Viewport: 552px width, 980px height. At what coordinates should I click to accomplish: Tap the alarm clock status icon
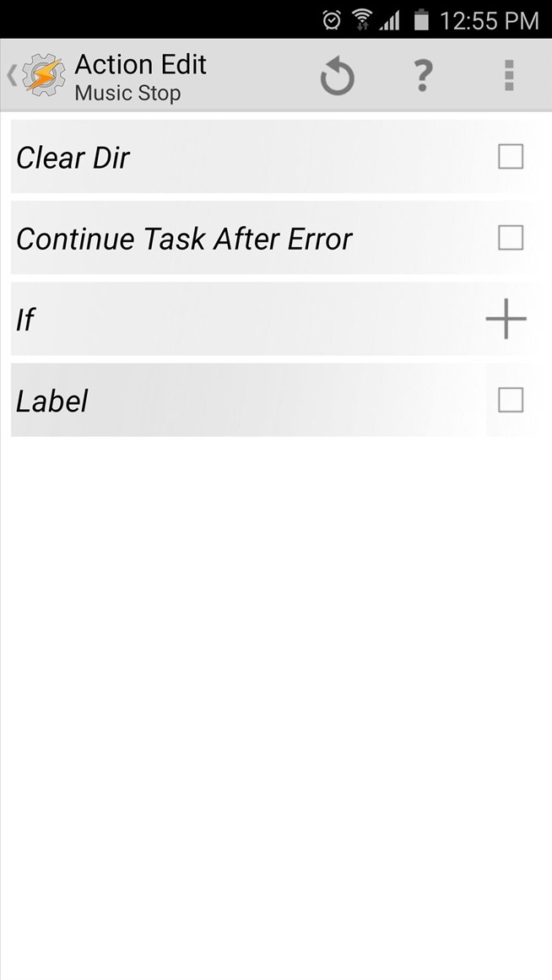(332, 19)
